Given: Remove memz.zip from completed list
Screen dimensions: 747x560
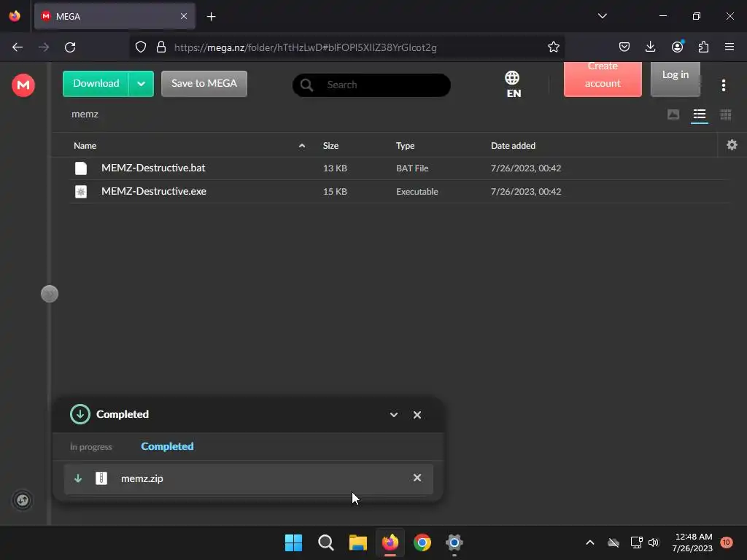Looking at the screenshot, I should point(417,478).
